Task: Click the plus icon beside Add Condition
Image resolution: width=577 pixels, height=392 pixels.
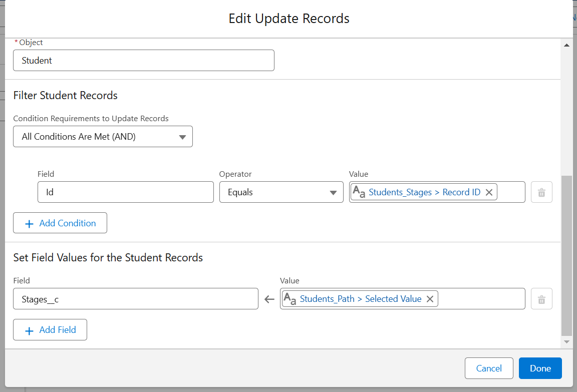Action: (x=30, y=222)
